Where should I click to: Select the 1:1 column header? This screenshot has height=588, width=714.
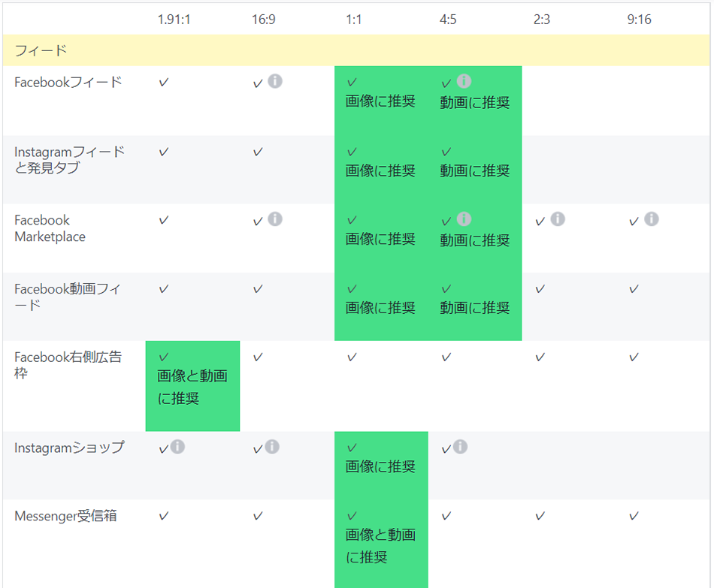coord(354,20)
